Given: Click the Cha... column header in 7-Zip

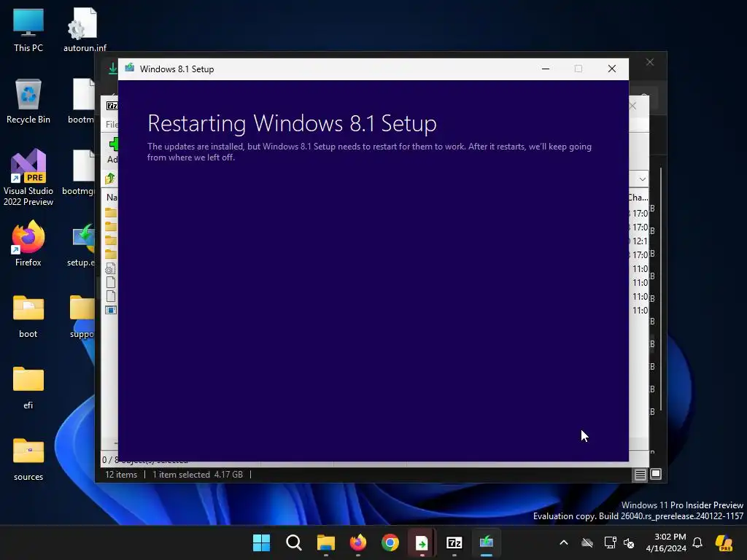Looking at the screenshot, I should (x=638, y=197).
